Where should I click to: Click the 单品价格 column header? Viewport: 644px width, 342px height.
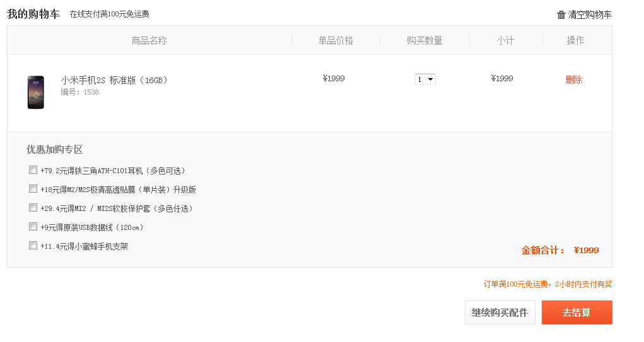(336, 40)
